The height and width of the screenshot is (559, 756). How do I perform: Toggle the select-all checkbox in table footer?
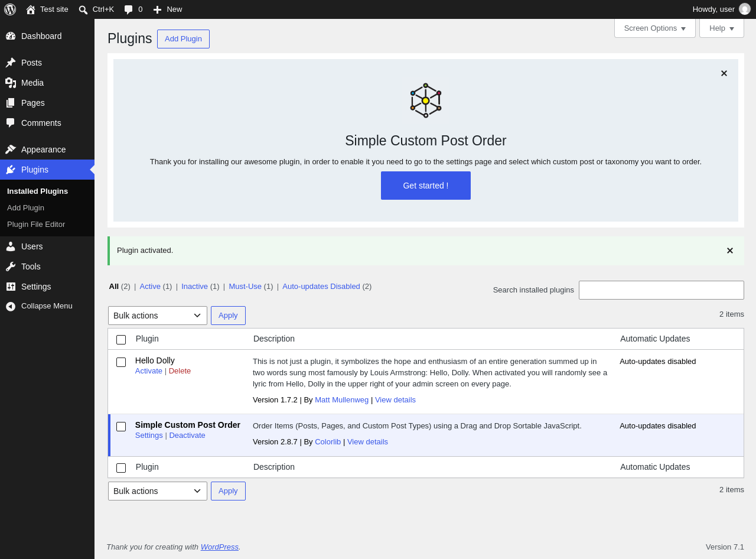tap(121, 468)
